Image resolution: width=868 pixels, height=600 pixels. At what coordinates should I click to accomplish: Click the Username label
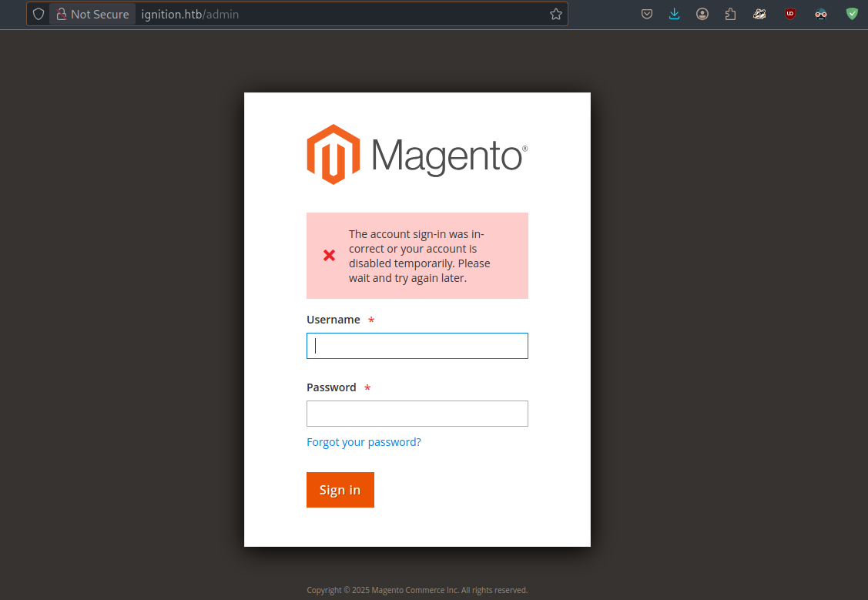(333, 320)
